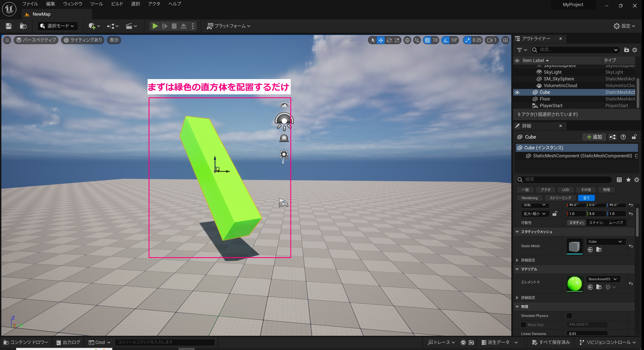Open the ライティングあり view mode dropdown

point(83,40)
